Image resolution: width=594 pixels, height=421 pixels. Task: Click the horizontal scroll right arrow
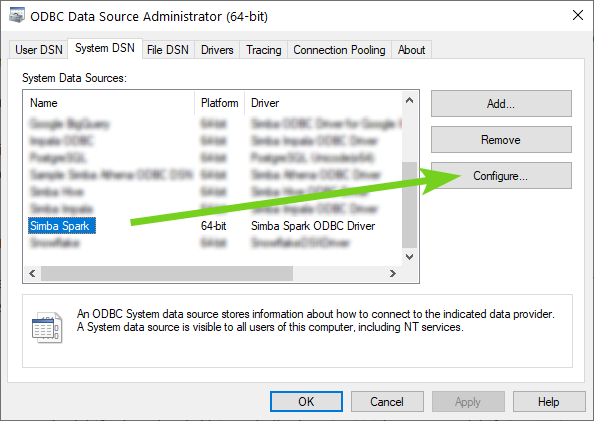393,273
